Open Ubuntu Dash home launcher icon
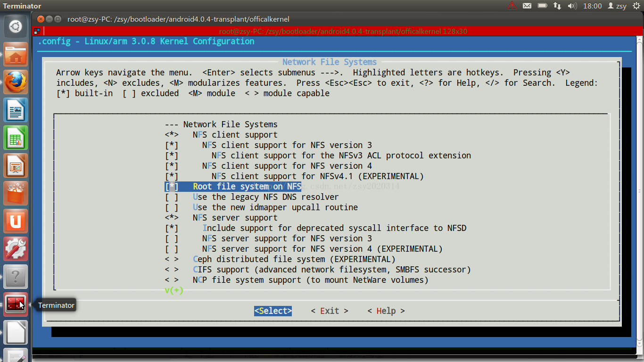644x362 pixels. tap(16, 26)
